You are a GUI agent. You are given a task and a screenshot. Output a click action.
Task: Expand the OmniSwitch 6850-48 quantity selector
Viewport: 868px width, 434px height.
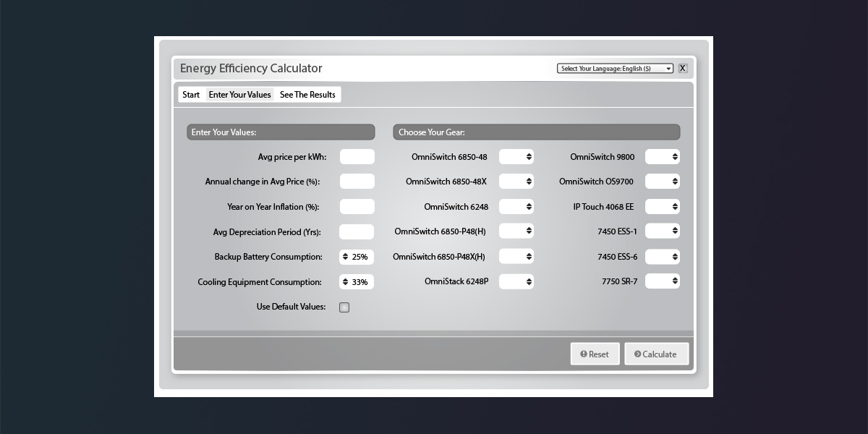coord(516,157)
